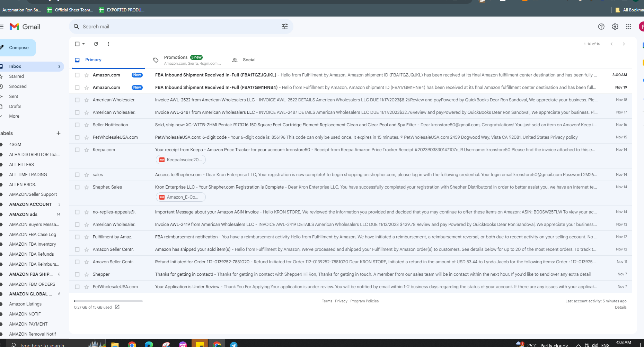Open the EXPORTED PRODU... bookmark
644x347 pixels.
tap(122, 10)
